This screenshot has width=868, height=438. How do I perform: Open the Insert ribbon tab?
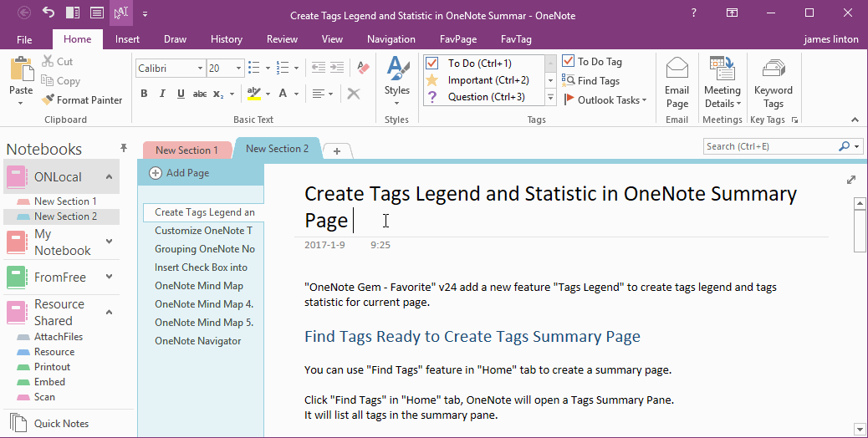point(127,39)
